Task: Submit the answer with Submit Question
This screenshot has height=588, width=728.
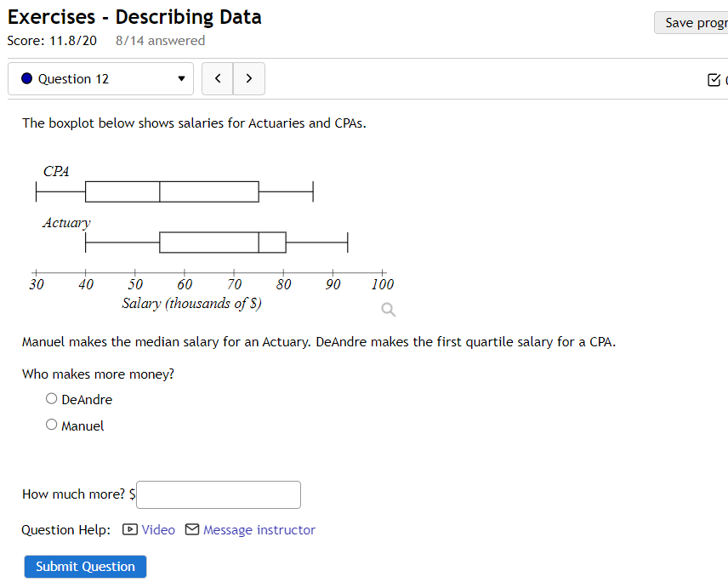Action: click(85, 567)
